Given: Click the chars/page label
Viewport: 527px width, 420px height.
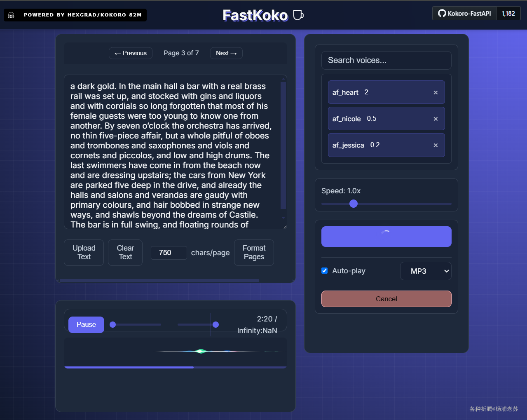Looking at the screenshot, I should click(x=211, y=253).
